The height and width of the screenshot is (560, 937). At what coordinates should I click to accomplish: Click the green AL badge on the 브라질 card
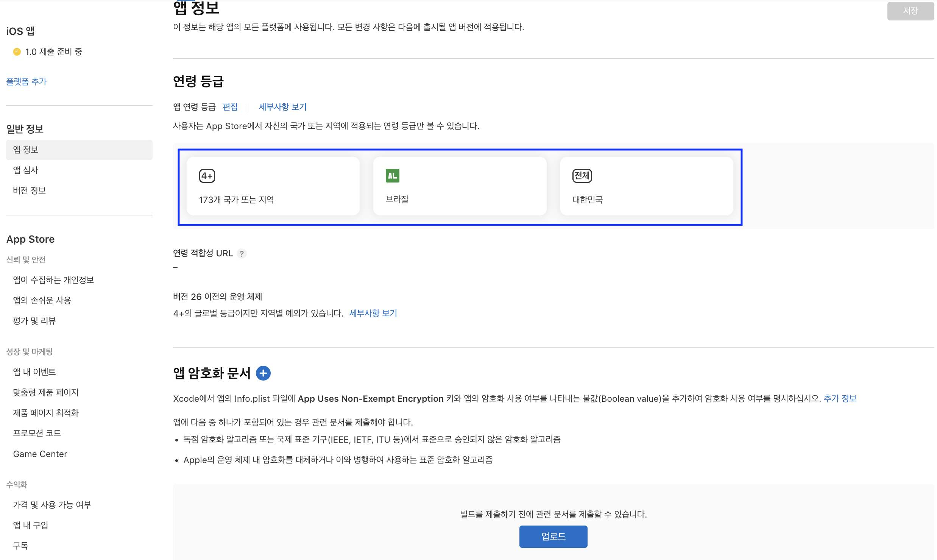click(392, 176)
